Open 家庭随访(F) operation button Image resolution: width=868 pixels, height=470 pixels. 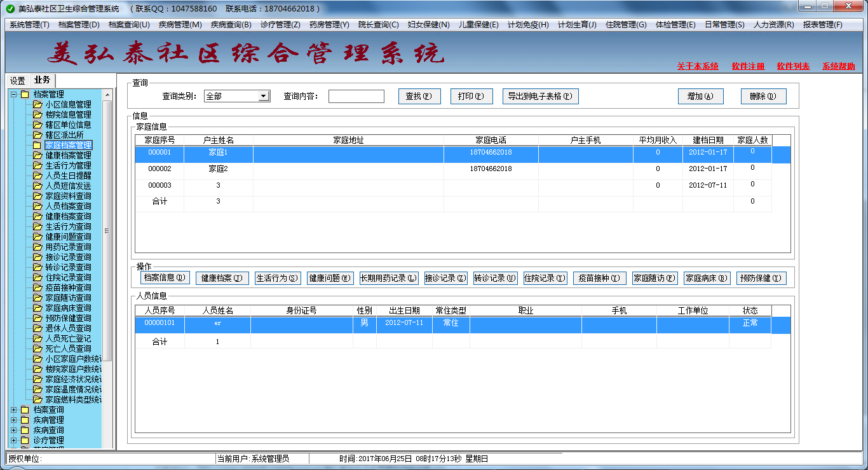654,278
